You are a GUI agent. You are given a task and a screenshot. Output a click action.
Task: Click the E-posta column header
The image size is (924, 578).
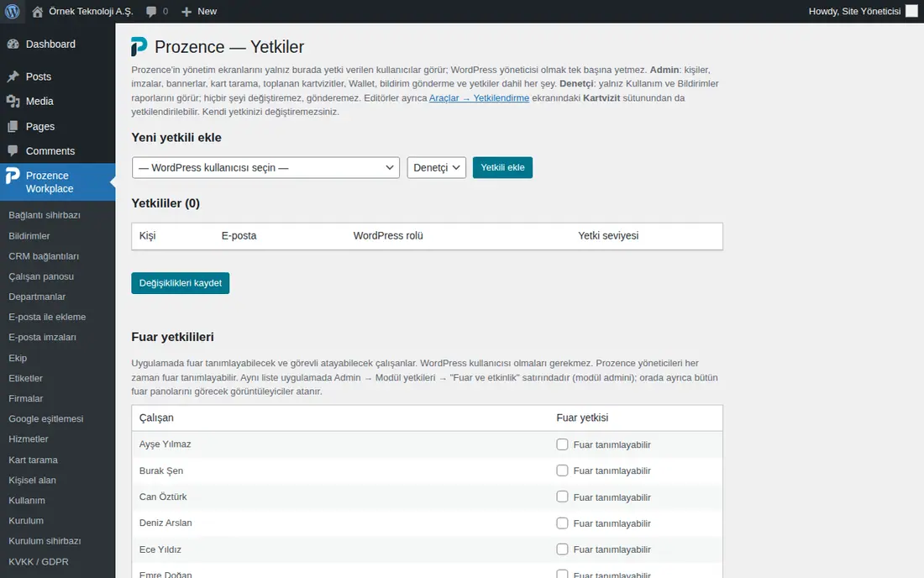pyautogui.click(x=239, y=236)
